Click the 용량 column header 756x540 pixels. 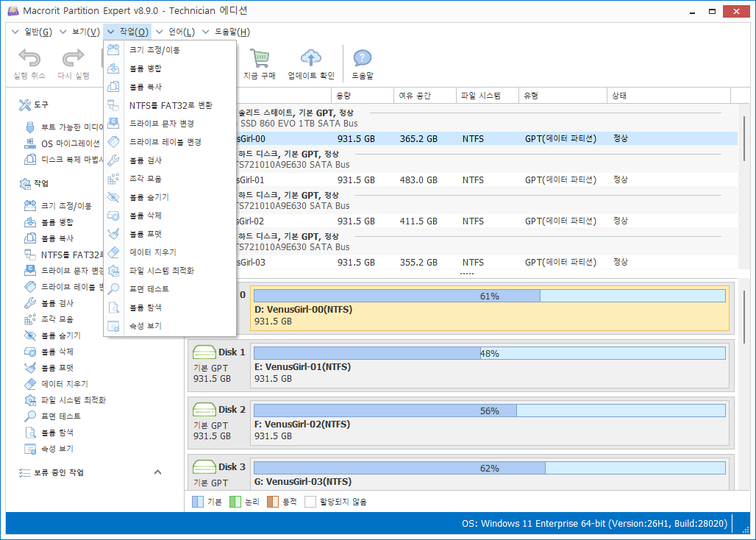tap(363, 96)
